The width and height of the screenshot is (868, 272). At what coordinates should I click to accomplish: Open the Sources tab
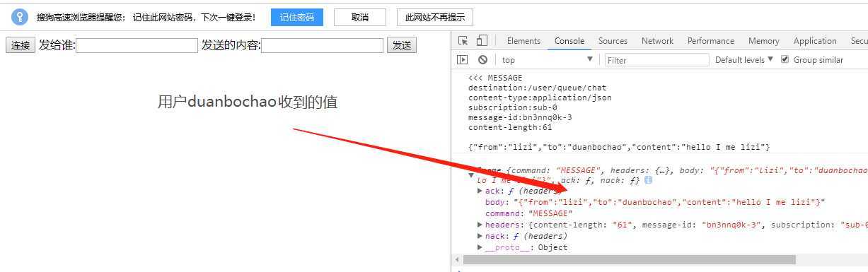(x=613, y=41)
